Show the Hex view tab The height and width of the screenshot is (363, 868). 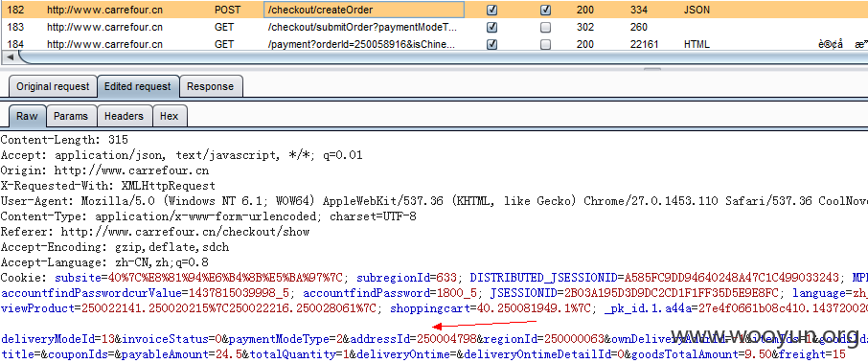click(x=170, y=116)
